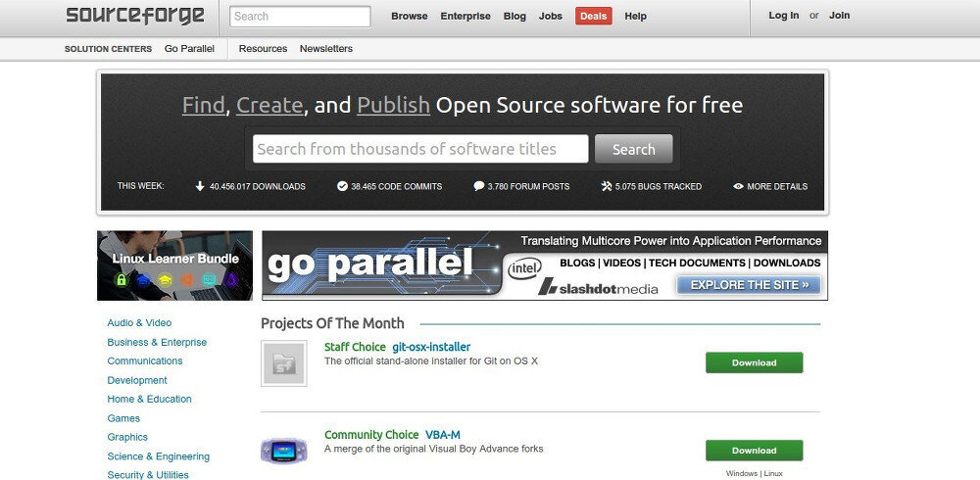Click the software titles search box
This screenshot has height=480, width=980.
[420, 149]
